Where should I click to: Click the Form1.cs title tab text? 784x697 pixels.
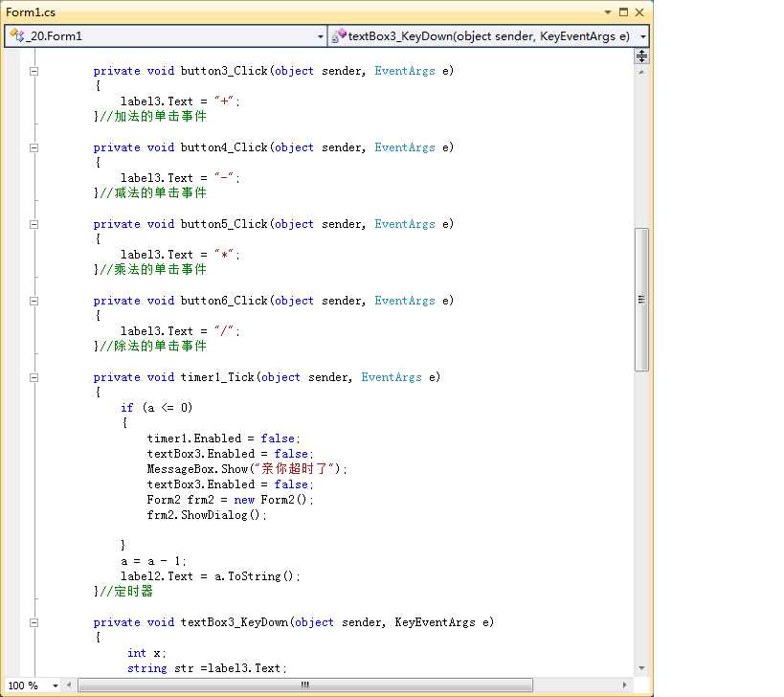coord(31,12)
